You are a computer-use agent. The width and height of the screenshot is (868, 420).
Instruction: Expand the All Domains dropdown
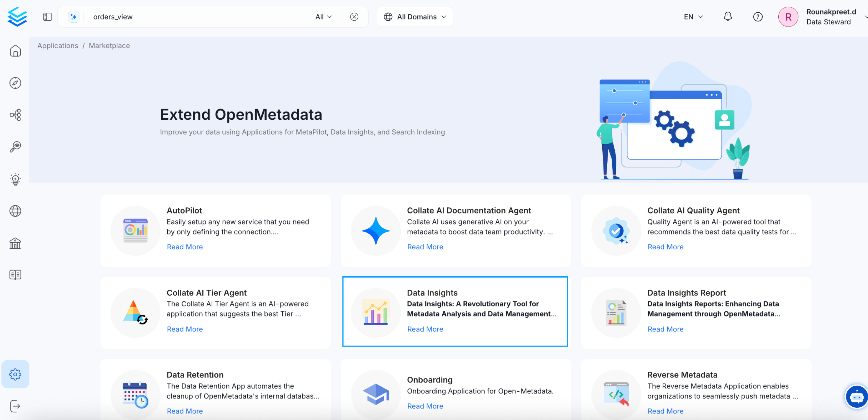(414, 17)
